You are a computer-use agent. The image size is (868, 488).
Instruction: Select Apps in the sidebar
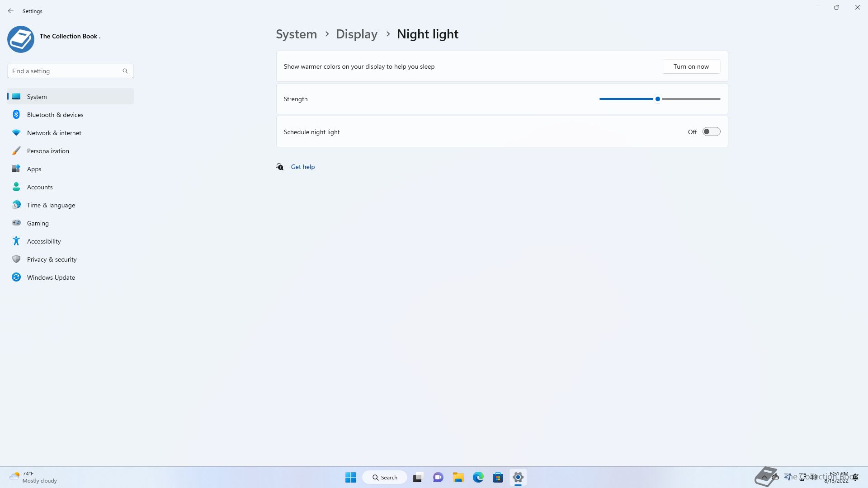coord(34,169)
